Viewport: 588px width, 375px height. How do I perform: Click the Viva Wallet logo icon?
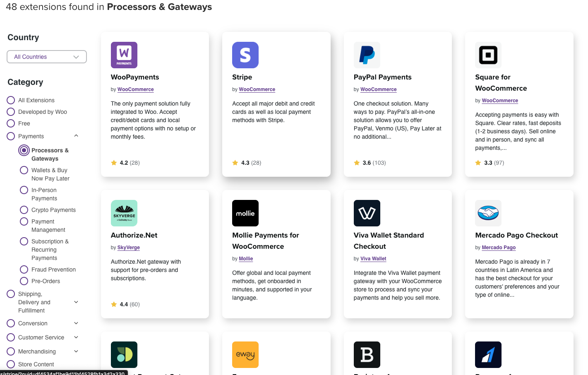pos(367,213)
